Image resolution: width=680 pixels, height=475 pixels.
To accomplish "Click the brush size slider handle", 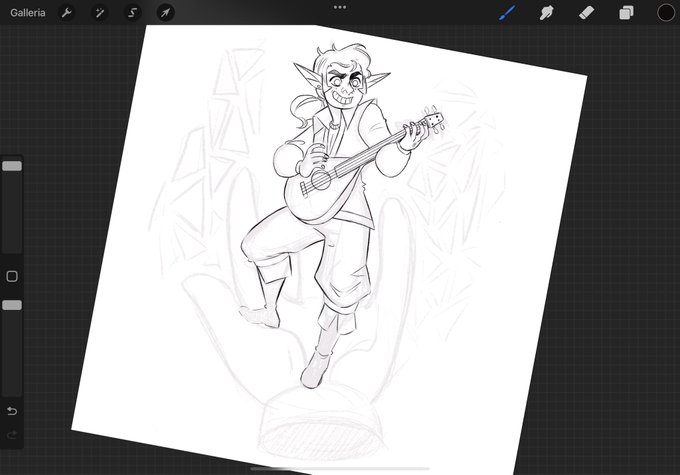I will click(x=12, y=166).
